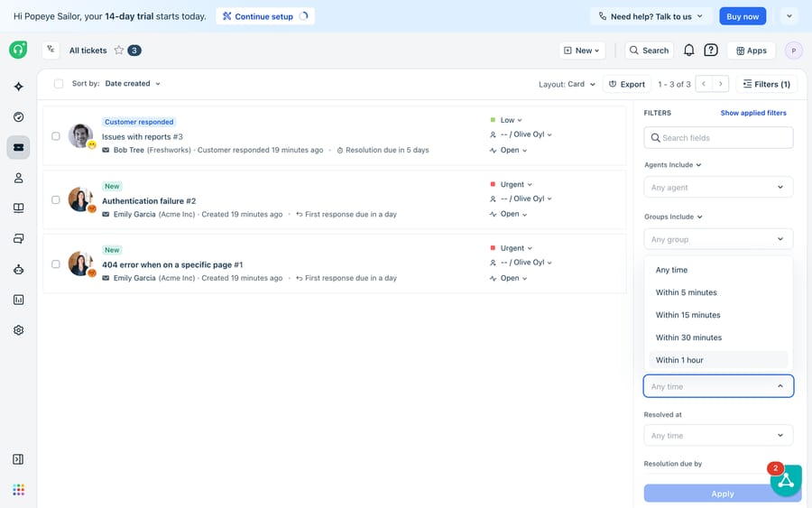This screenshot has height=508, width=812.
Task: Click Emily Garcia's avatar on 404 error ticket
Action: 81,263
